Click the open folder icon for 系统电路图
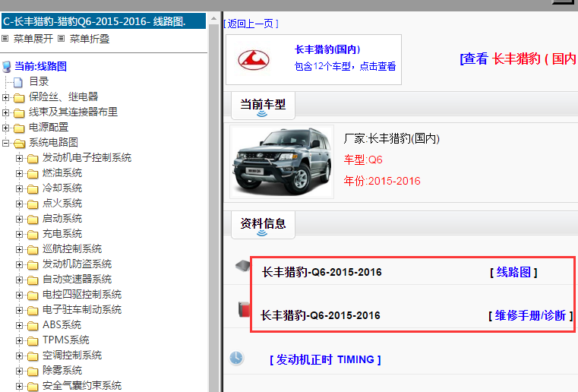 [x=19, y=143]
